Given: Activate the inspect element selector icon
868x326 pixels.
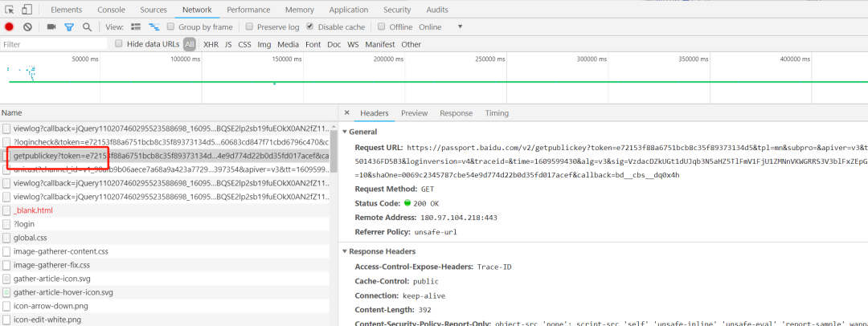Looking at the screenshot, I should 10,10.
